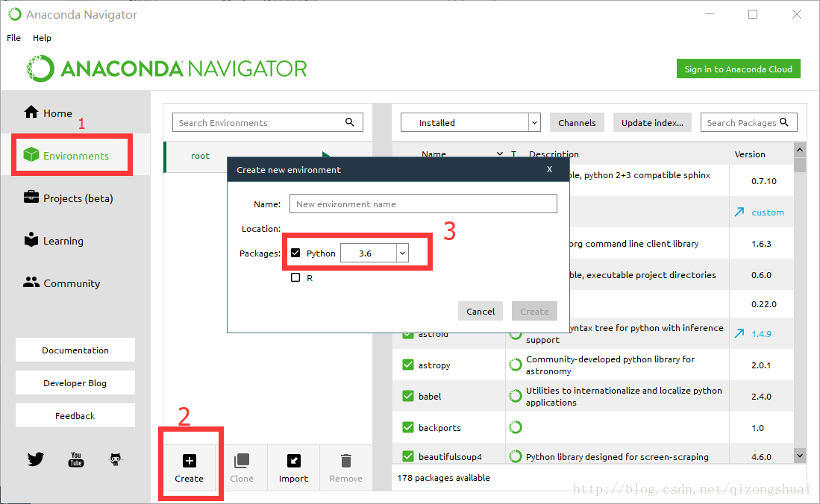Image resolution: width=820 pixels, height=504 pixels.
Task: Click the Anaconda ring icon for beautifulsoup4
Action: 516,456
